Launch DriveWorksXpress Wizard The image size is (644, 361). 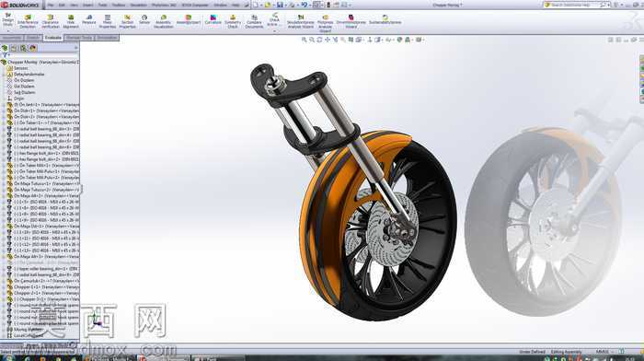[x=351, y=21]
